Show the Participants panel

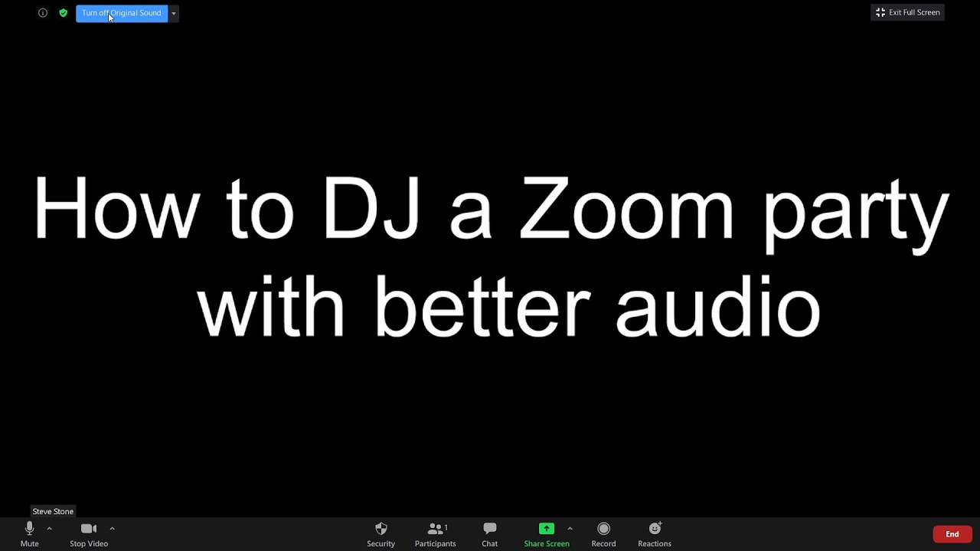pyautogui.click(x=436, y=534)
